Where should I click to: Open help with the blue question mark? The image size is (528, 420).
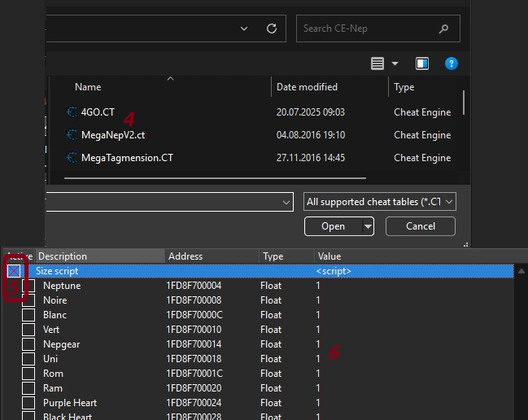click(x=451, y=63)
